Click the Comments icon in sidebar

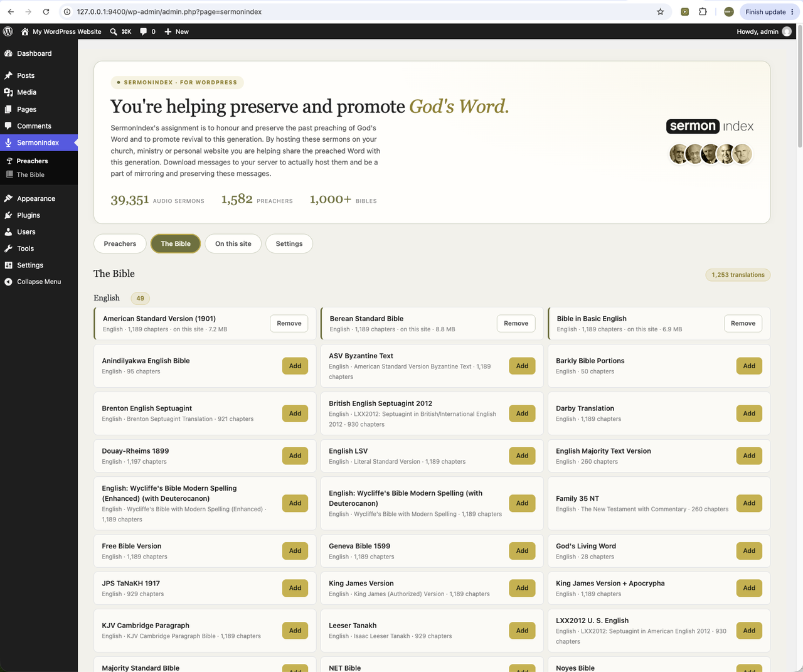click(8, 126)
